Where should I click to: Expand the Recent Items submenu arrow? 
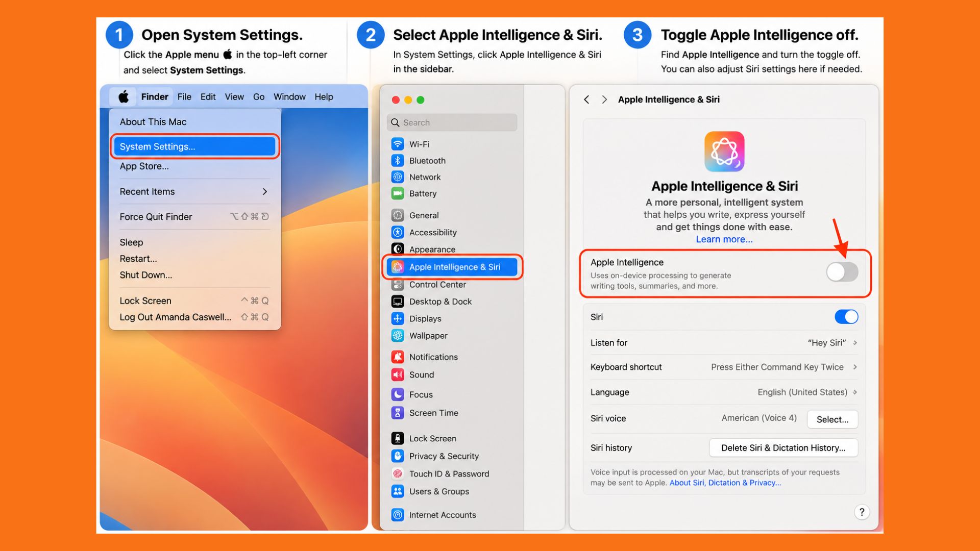[264, 191]
